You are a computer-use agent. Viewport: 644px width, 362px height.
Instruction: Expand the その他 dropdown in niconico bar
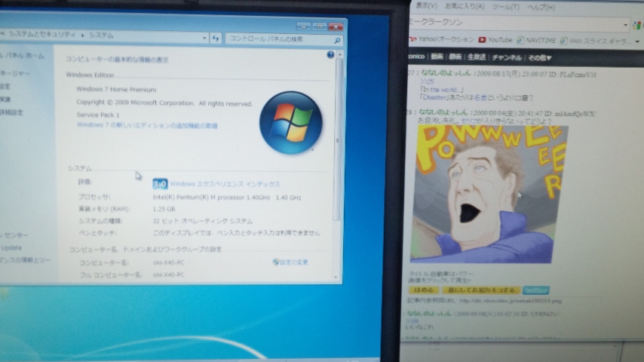coord(539,58)
